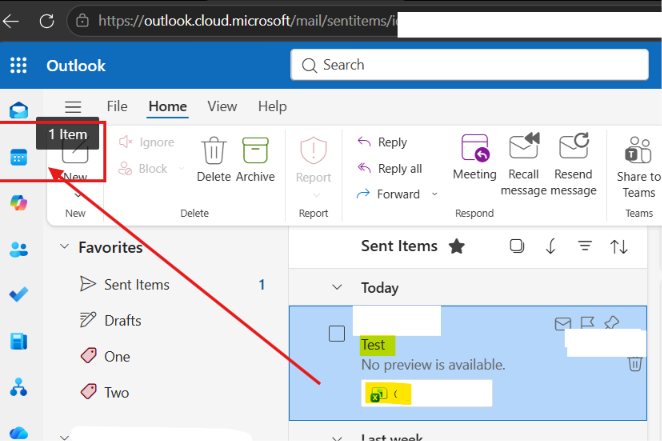Open the Excel attachment on Test message
Screen dimensions: 662x441
point(426,393)
